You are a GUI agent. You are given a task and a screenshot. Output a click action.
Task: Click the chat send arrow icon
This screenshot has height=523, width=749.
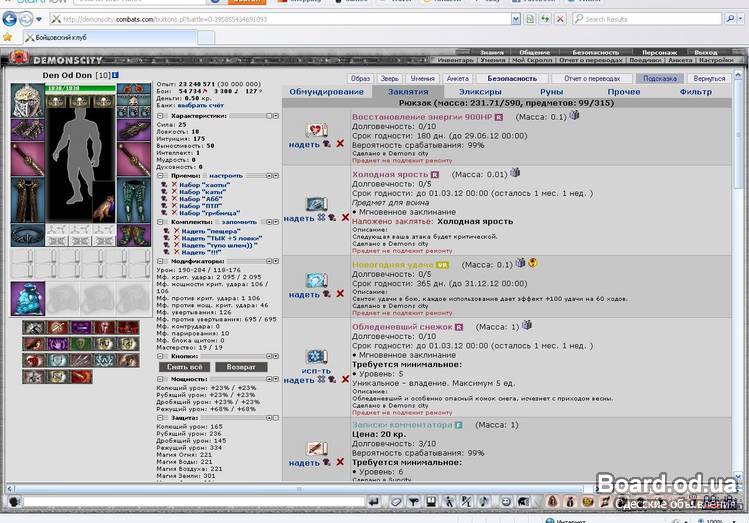pos(374,502)
